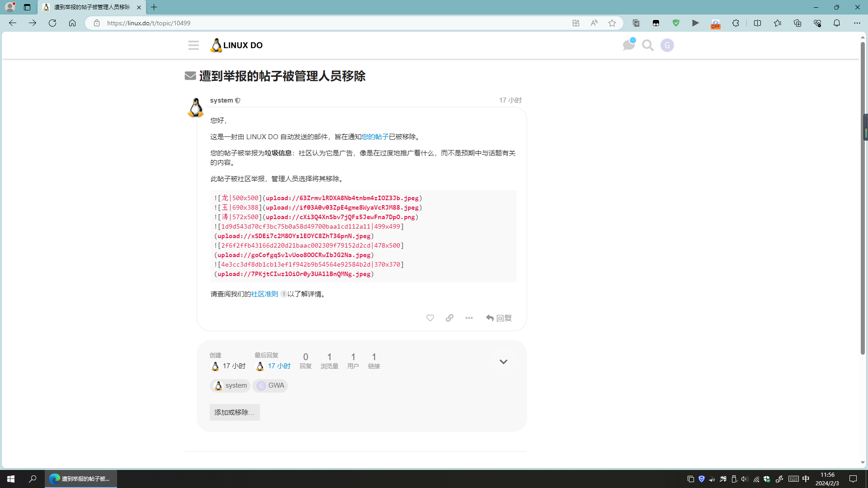Select the 遭到举报的帖子被管理人员移除 tab

click(x=92, y=7)
